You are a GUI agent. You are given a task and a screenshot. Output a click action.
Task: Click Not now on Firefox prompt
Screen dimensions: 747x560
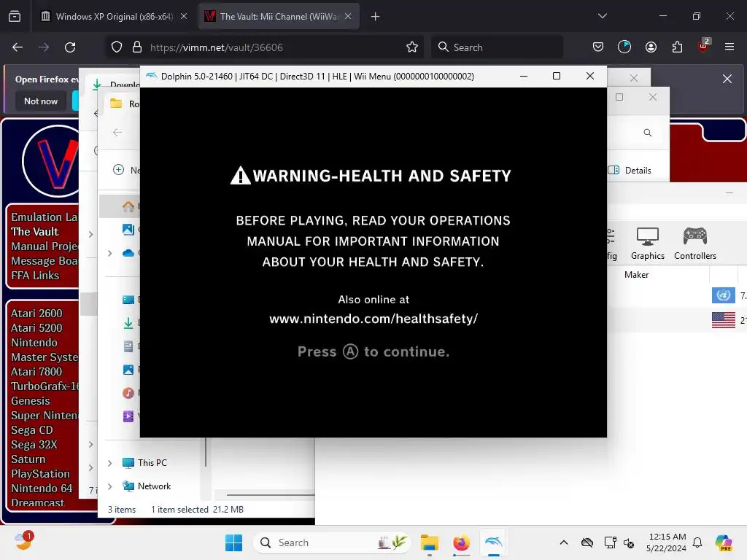[x=41, y=101]
